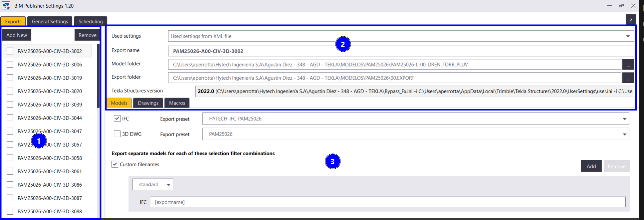This screenshot has height=220, width=644.
Task: Select the Models sub-tab
Action: point(119,103)
